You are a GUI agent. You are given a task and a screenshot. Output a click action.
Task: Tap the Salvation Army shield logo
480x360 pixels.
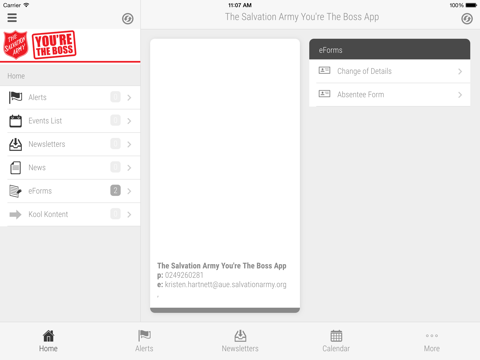15,45
